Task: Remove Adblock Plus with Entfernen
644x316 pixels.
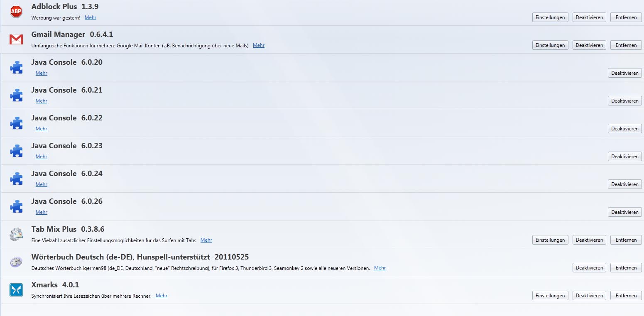Action: point(626,17)
